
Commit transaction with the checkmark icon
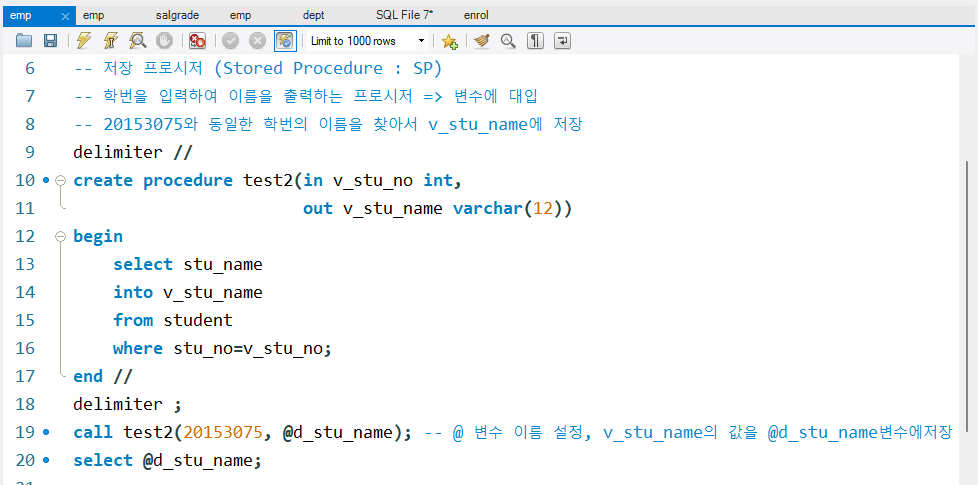[x=231, y=41]
